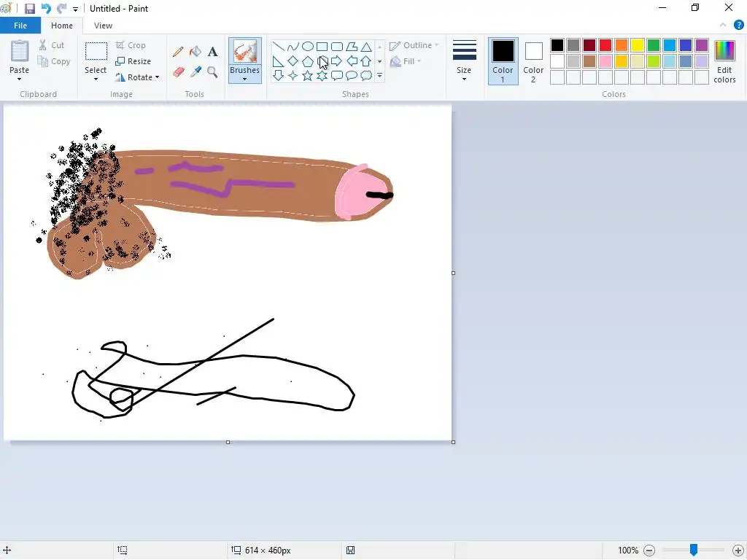Click the Copy button

(54, 61)
